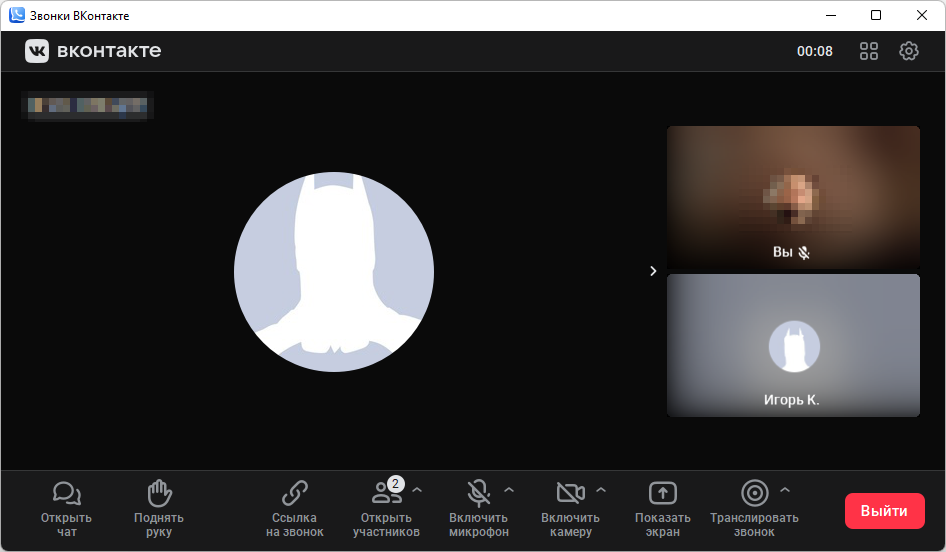Image resolution: width=946 pixels, height=552 pixels.
Task: Collapse the participants side panel
Action: [653, 271]
